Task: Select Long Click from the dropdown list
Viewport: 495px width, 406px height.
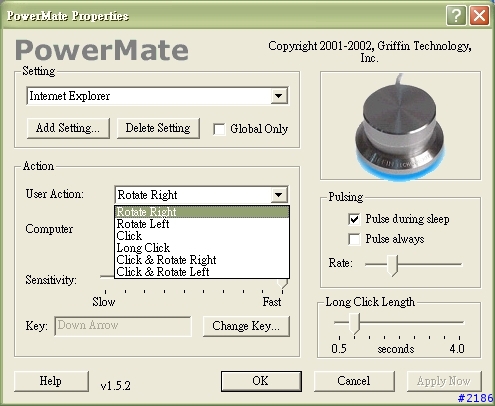Action: pyautogui.click(x=202, y=248)
